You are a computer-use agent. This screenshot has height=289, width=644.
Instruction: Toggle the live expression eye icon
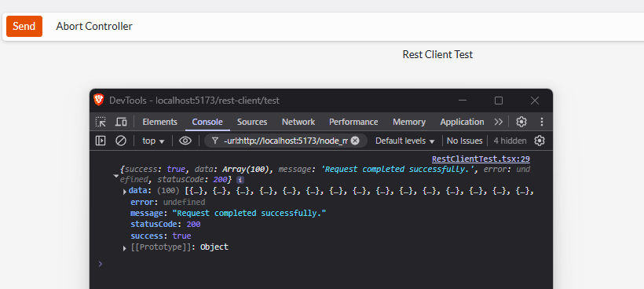coord(185,141)
